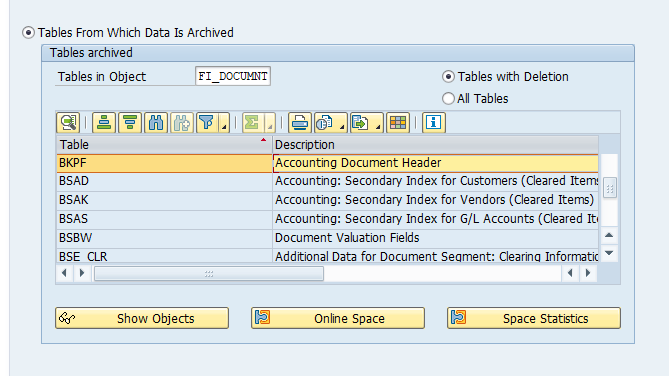Image resolution: width=669 pixels, height=376 pixels.
Task: Open the Choose Layout grid icon
Action: click(x=398, y=123)
